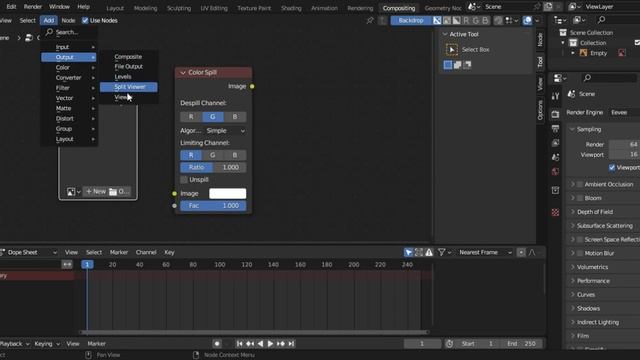Toggle Viewport denoising checkbox in Sampling
640x360 pixels.
pyautogui.click(x=612, y=168)
